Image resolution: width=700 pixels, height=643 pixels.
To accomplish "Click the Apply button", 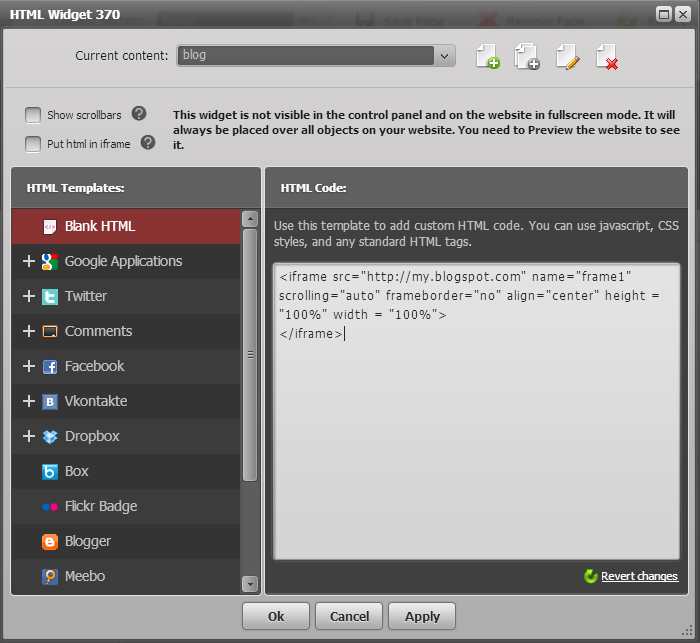I will 422,616.
